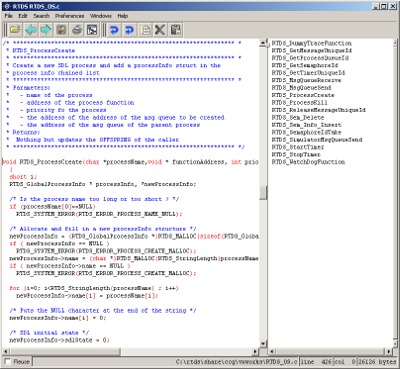This screenshot has width=400, height=369.
Task: Go back with the left arrow icon
Action: point(31,30)
